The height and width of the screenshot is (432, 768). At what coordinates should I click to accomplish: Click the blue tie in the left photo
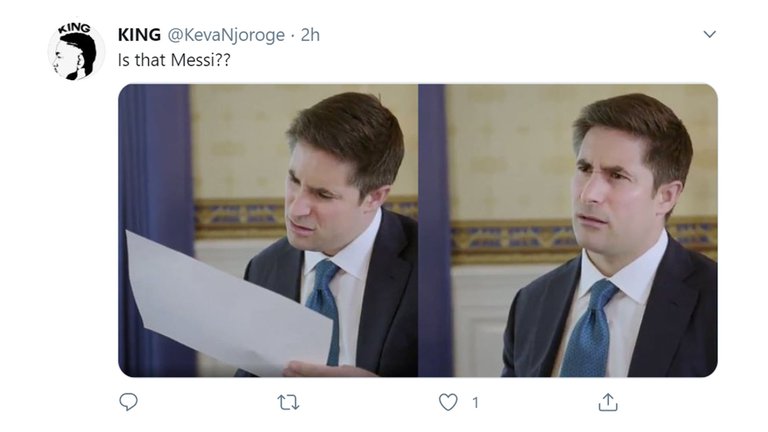tap(326, 300)
